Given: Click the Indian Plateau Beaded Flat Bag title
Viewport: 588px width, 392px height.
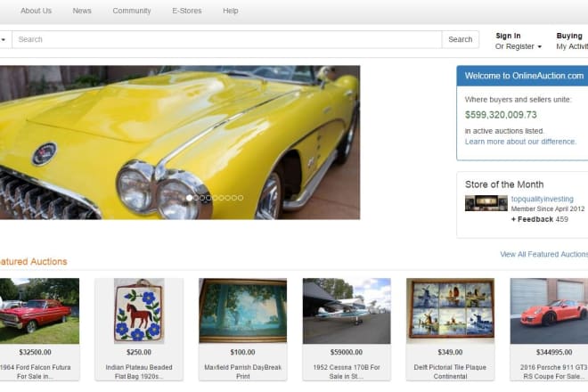Looking at the screenshot, I should [x=139, y=372].
